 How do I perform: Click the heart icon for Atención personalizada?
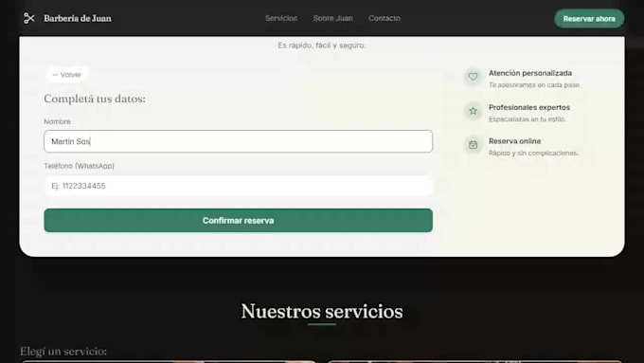[474, 77]
